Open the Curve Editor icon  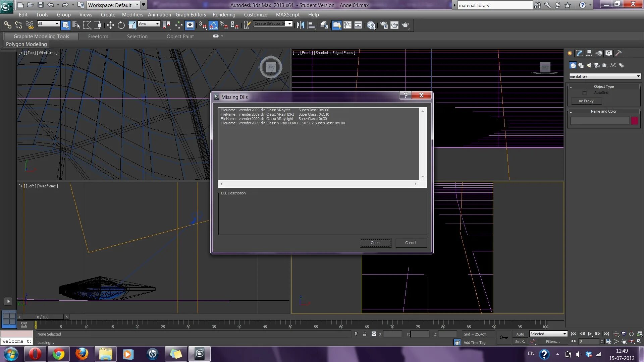347,25
